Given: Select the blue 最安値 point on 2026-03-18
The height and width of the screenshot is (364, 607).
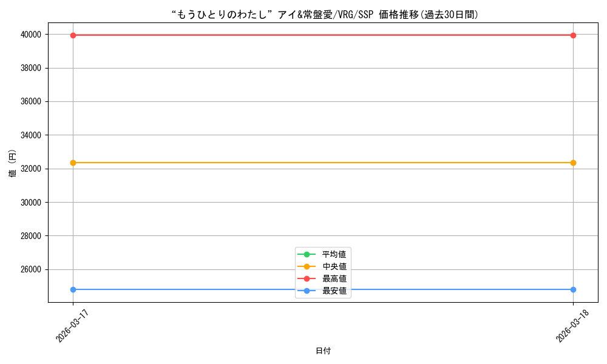Looking at the screenshot, I should click(573, 289).
